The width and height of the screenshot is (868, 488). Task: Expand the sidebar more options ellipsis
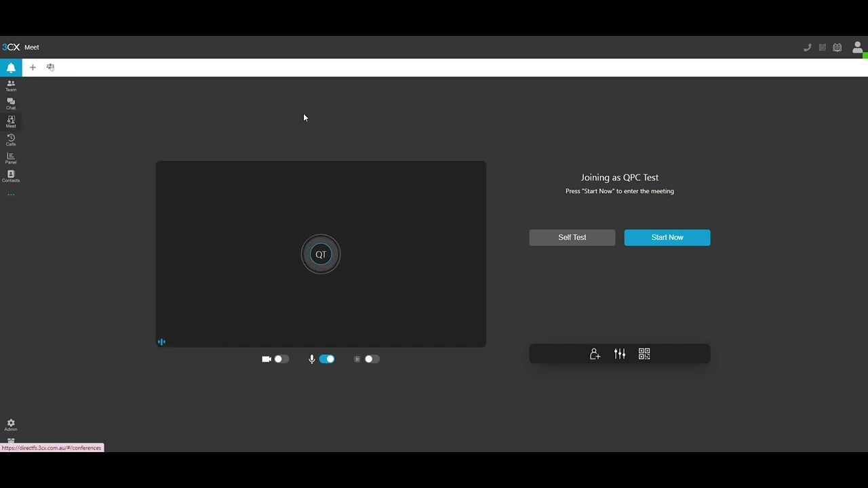[11, 195]
